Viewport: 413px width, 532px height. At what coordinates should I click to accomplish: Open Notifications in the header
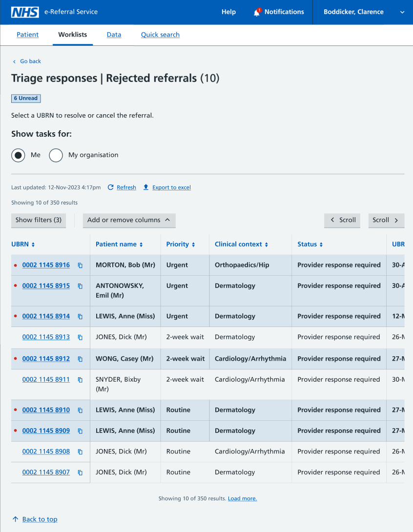click(x=284, y=12)
